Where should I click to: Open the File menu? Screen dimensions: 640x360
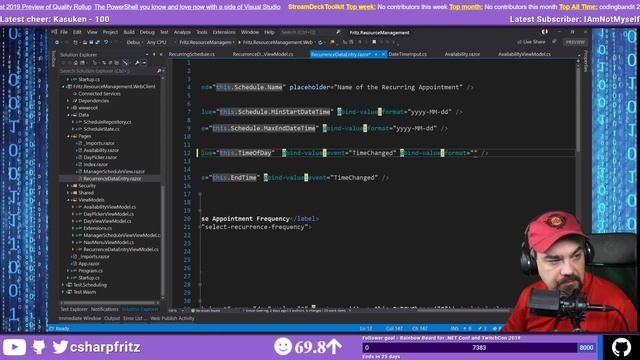(x=64, y=32)
